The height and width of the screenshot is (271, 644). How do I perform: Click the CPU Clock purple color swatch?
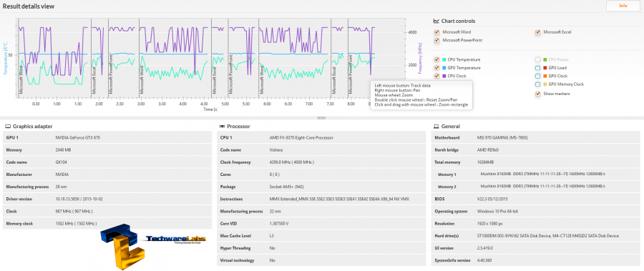pyautogui.click(x=444, y=76)
